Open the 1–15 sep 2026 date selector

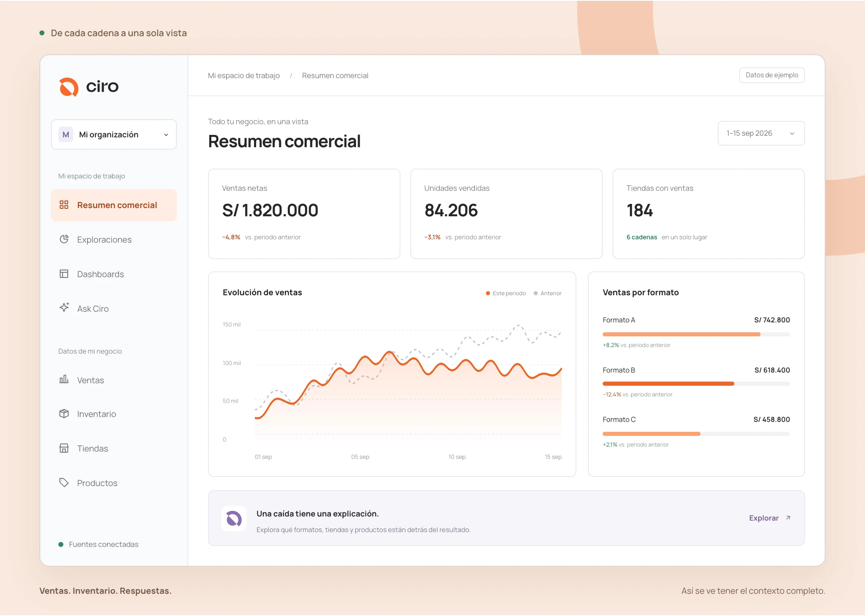coord(761,133)
